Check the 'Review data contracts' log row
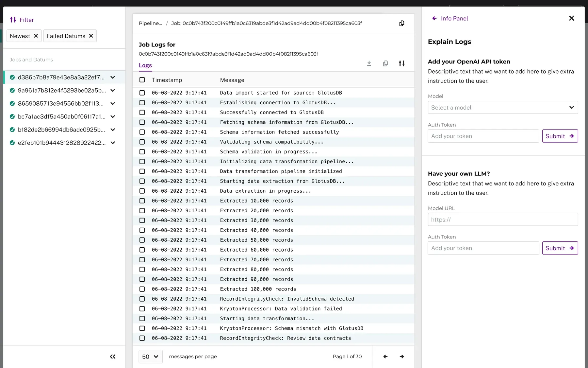Image resolution: width=588 pixels, height=368 pixels. pyautogui.click(x=142, y=338)
